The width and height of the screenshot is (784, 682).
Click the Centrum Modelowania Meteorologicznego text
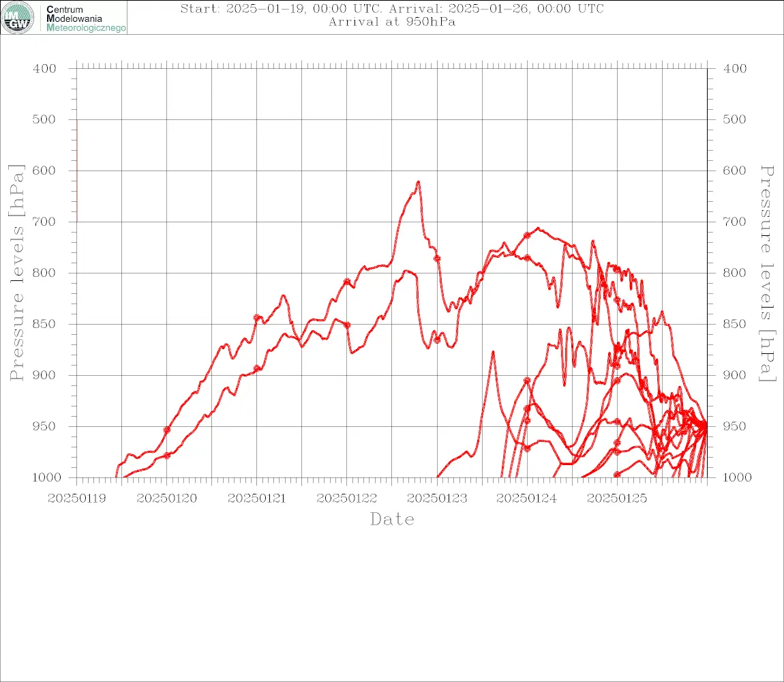[x=86, y=18]
